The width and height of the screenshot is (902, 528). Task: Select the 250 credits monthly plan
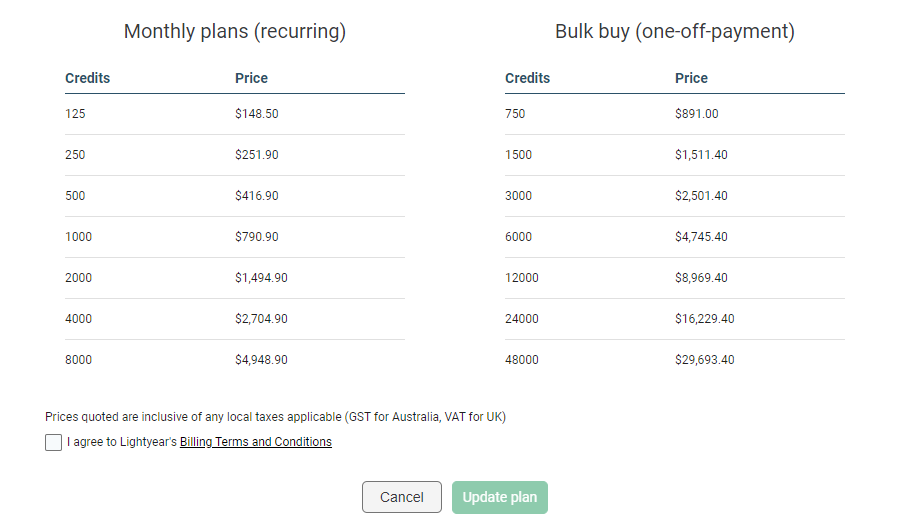[x=235, y=155]
